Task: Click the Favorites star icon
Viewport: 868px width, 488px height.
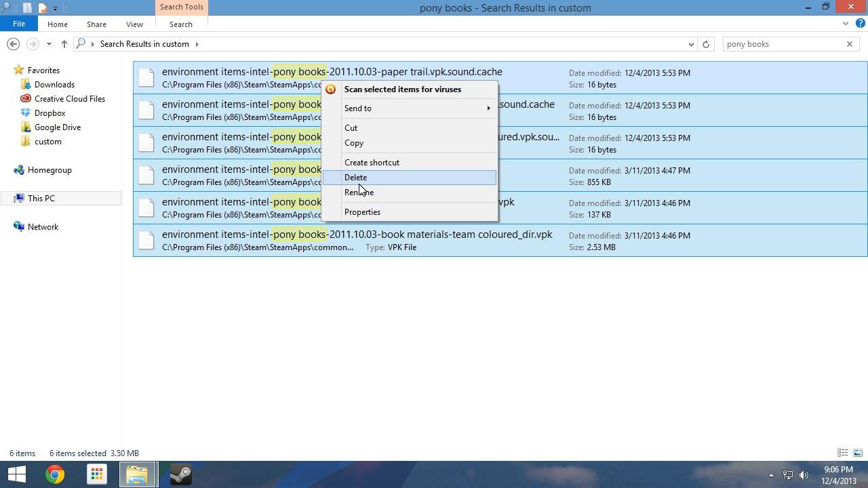Action: coord(19,70)
